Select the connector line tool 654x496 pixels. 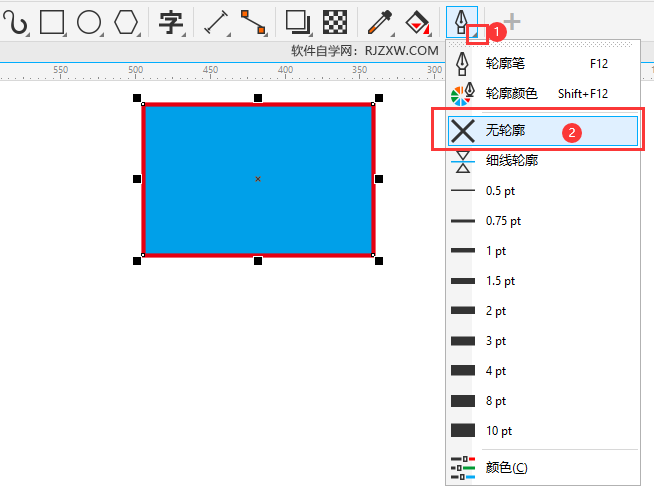[x=253, y=22]
